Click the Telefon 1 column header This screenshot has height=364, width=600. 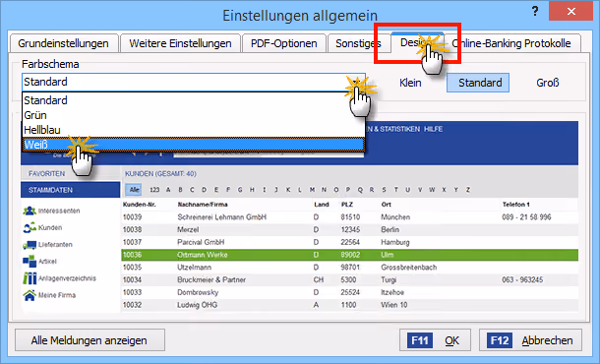[515, 205]
